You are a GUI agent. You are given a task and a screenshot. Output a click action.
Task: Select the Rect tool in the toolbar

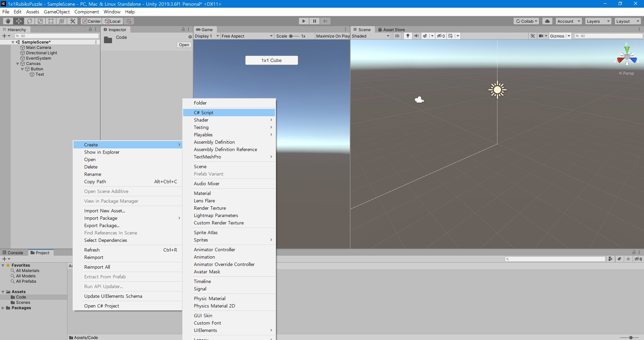point(51,21)
